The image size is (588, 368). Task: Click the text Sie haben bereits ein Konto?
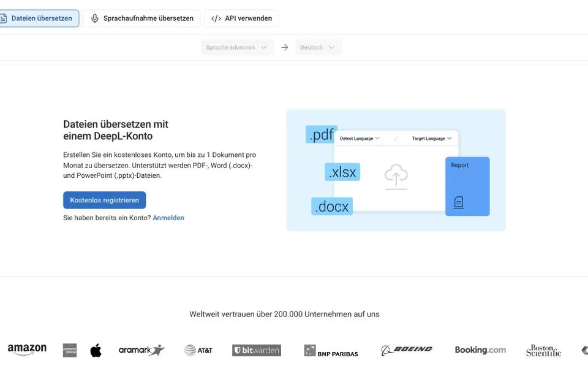[x=107, y=218]
